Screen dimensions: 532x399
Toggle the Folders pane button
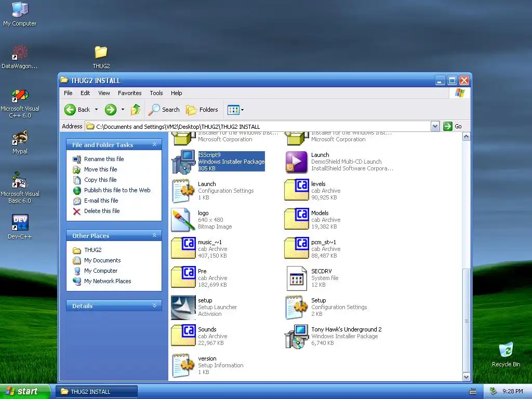tap(202, 110)
